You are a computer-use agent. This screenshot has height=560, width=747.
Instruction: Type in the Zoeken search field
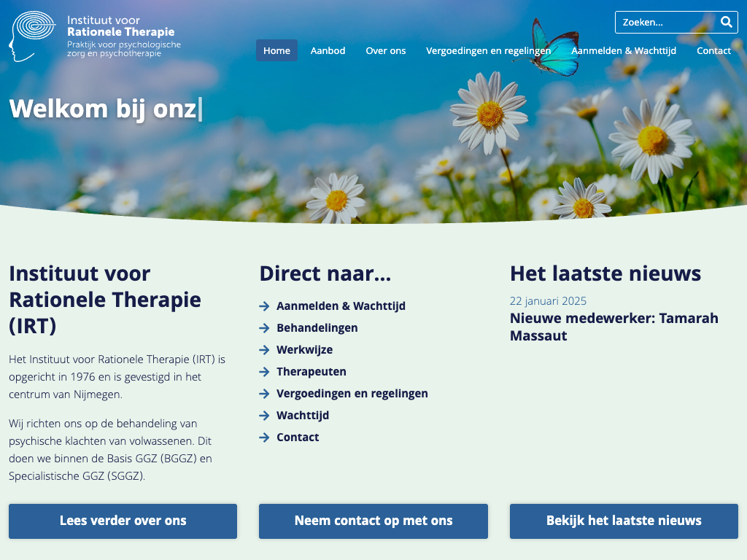[x=665, y=22]
